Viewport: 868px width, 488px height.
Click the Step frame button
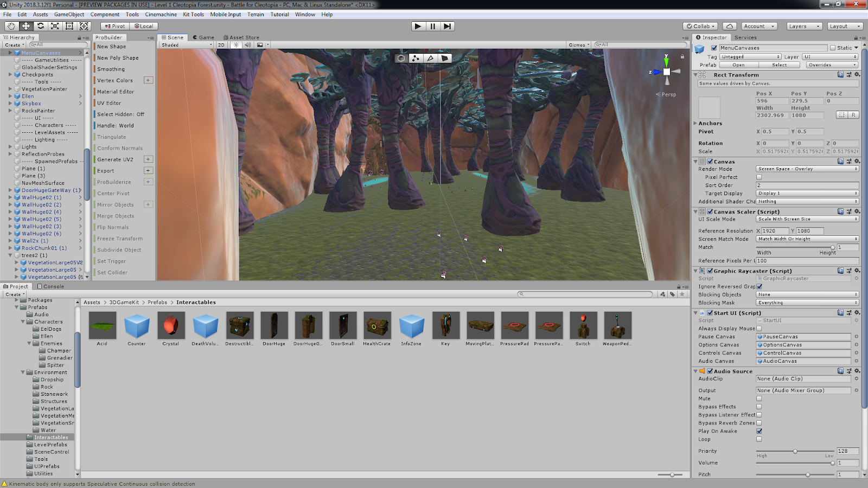point(447,26)
